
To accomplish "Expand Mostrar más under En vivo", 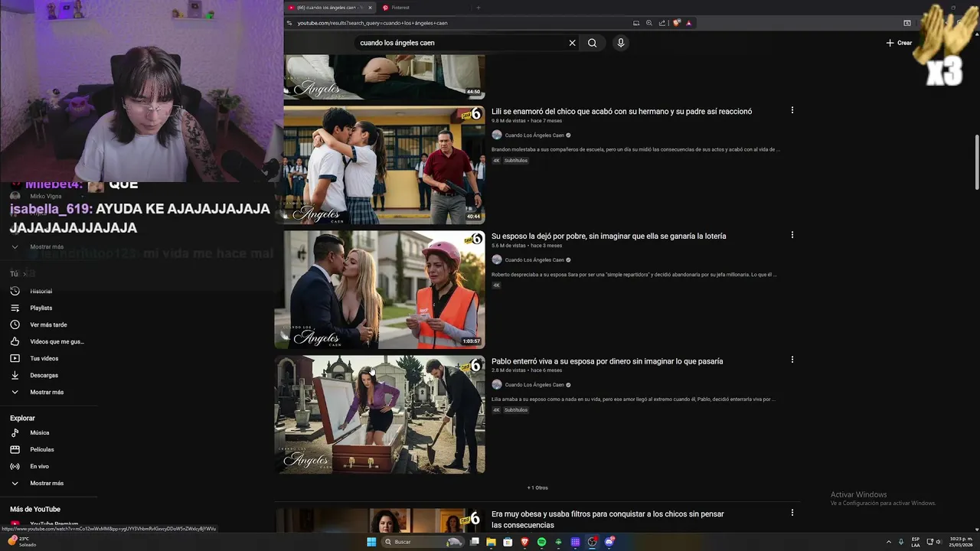I will 46,484.
